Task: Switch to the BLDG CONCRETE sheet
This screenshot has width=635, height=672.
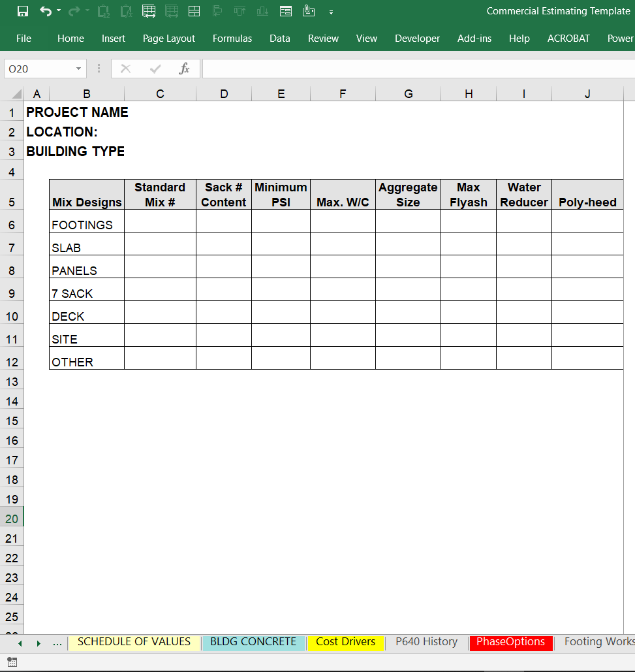Action: click(253, 642)
